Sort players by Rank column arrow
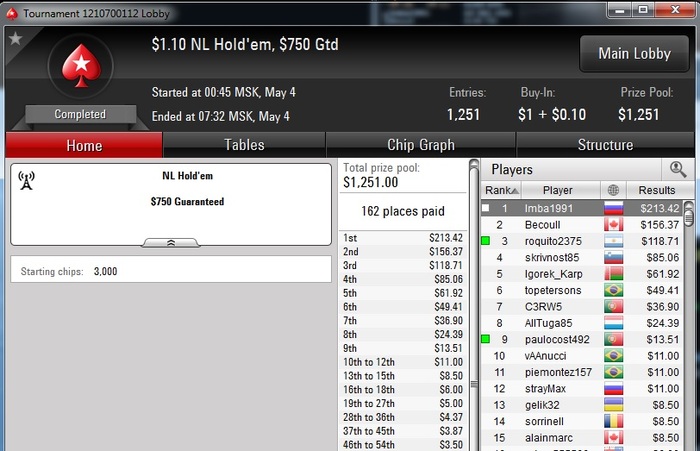Image resolution: width=700 pixels, height=451 pixels. click(x=514, y=191)
